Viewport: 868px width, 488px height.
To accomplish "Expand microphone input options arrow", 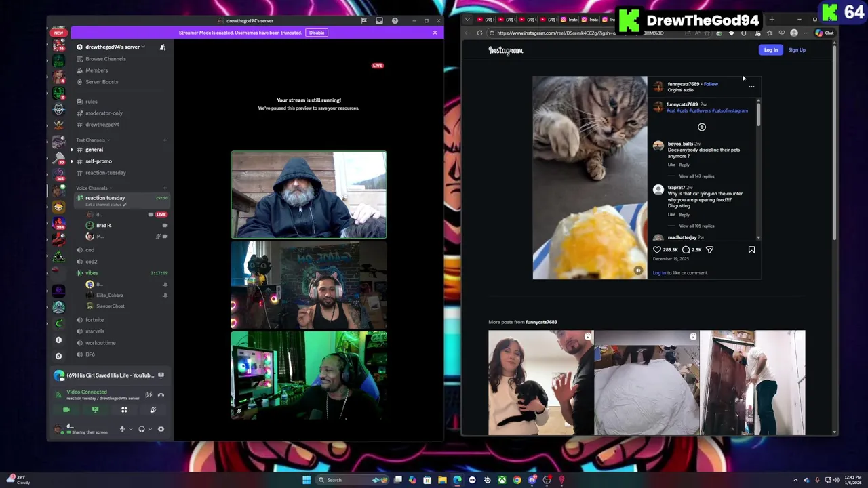I will click(130, 429).
